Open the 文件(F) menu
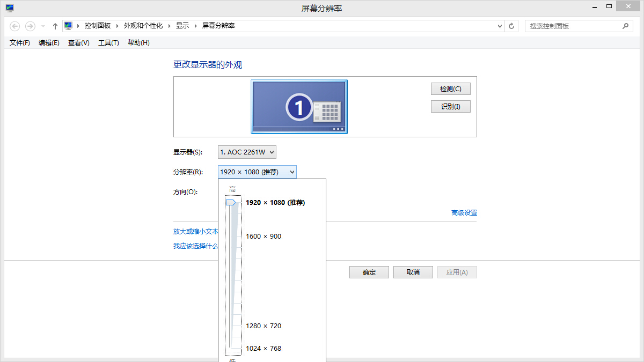The width and height of the screenshot is (644, 362). (20, 43)
